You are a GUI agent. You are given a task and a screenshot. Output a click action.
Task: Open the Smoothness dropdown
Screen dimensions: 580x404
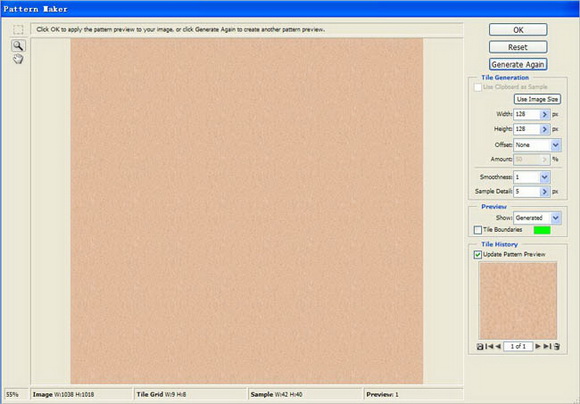[x=544, y=177]
